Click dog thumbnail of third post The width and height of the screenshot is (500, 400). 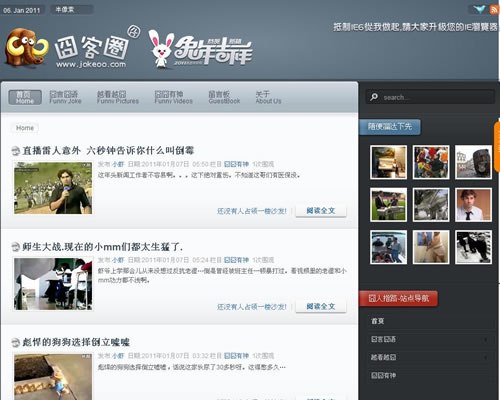click(x=53, y=377)
